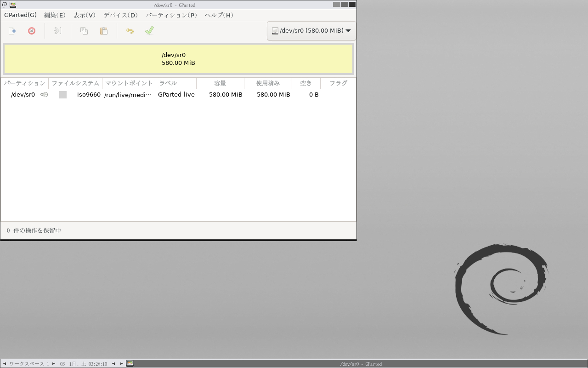Open the GParted(G) menu
The image size is (588, 368).
point(20,15)
